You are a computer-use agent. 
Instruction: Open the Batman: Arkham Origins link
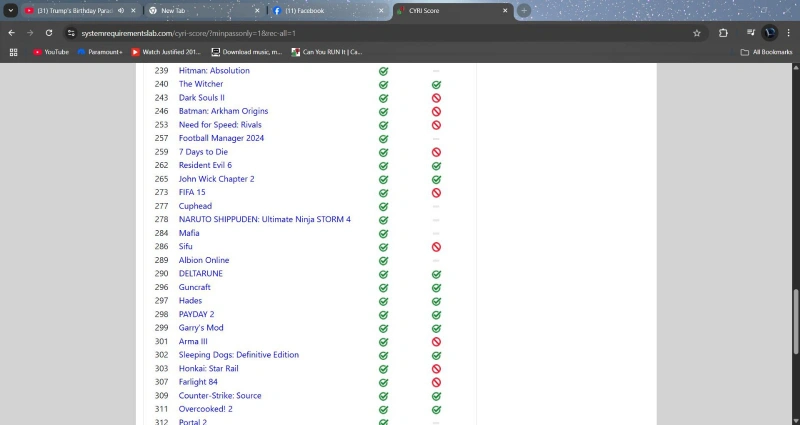click(223, 111)
